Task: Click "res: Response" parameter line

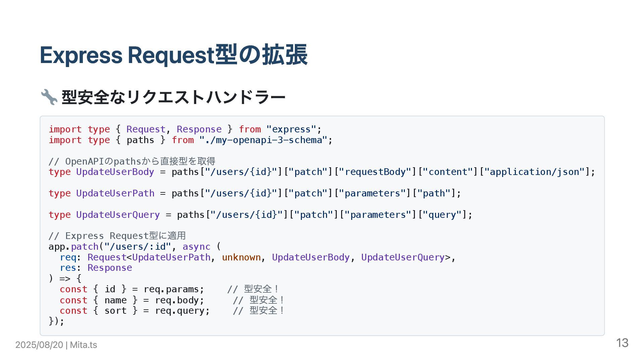Action: [96, 268]
